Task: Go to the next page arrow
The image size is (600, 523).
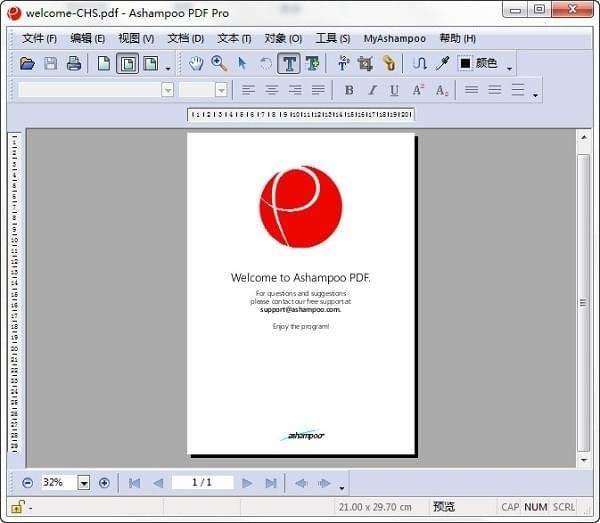Action: point(247,483)
